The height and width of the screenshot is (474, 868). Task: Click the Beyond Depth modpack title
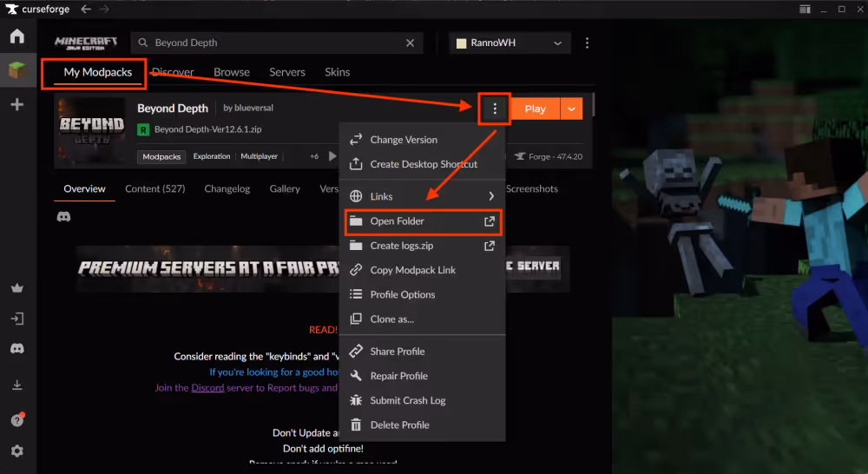point(173,109)
